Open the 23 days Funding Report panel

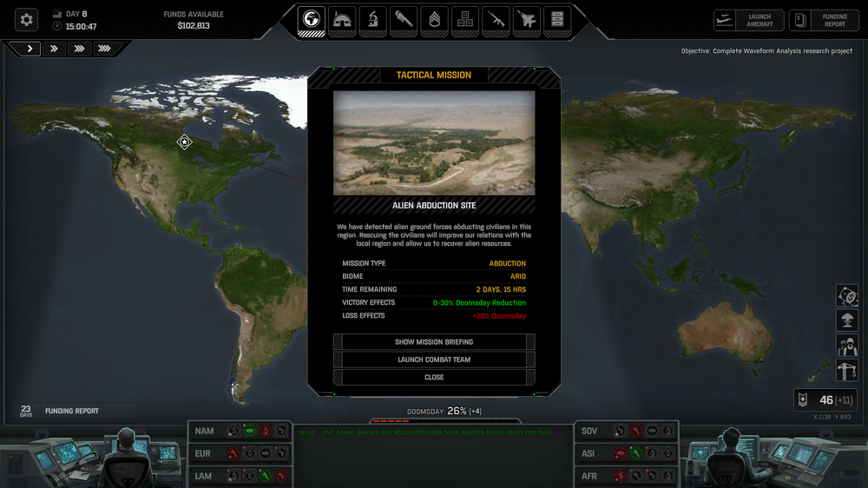tap(75, 411)
